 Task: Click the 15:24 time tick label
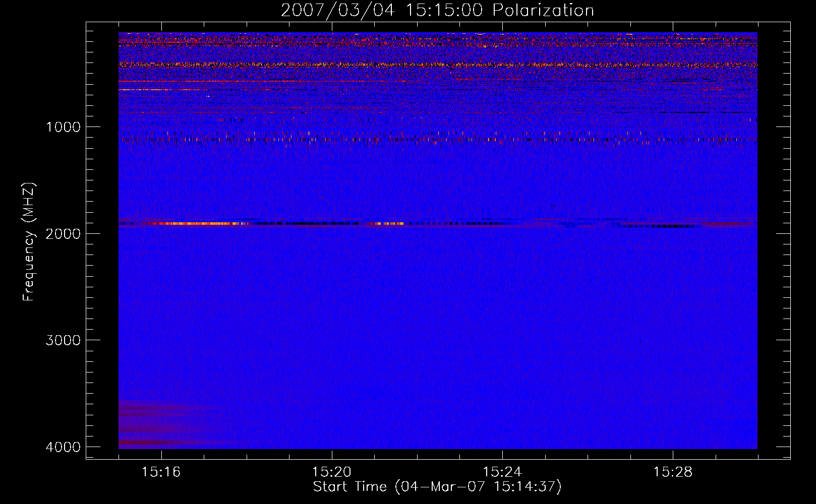(x=502, y=472)
